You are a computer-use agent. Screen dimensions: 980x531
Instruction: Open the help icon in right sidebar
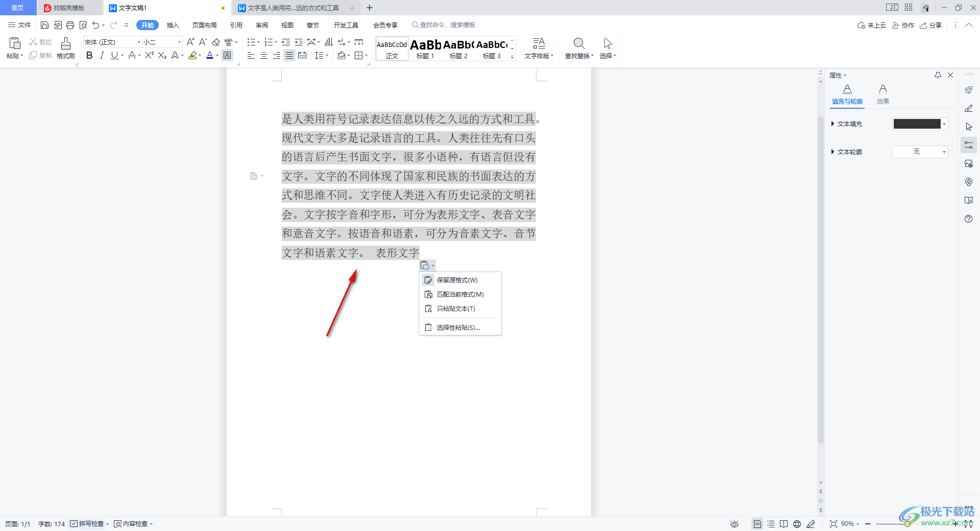pyautogui.click(x=969, y=219)
